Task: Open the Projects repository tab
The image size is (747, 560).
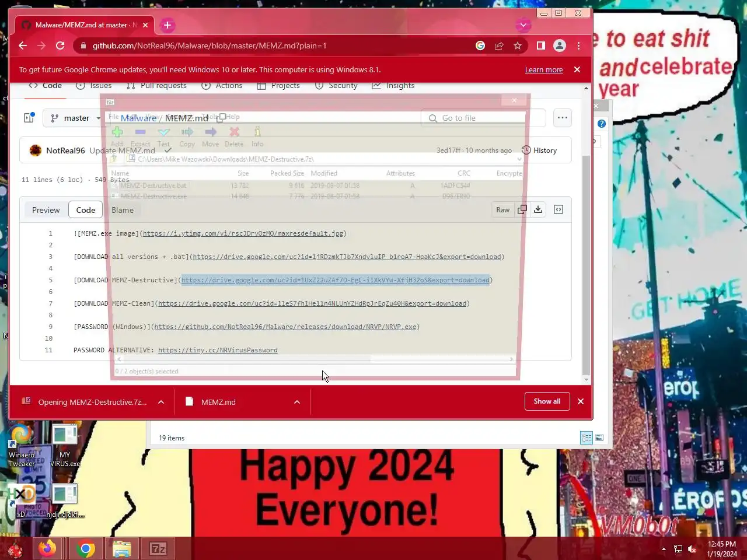Action: click(278, 85)
